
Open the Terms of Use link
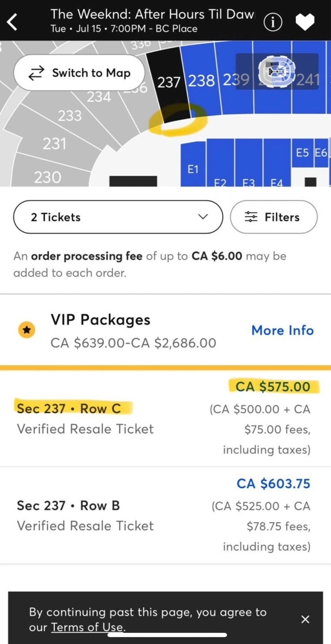(87, 627)
